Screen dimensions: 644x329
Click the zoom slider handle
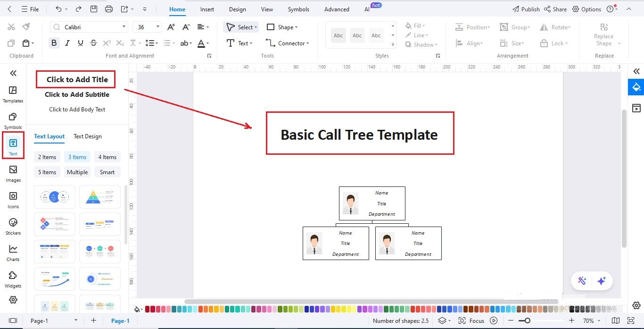coord(527,321)
